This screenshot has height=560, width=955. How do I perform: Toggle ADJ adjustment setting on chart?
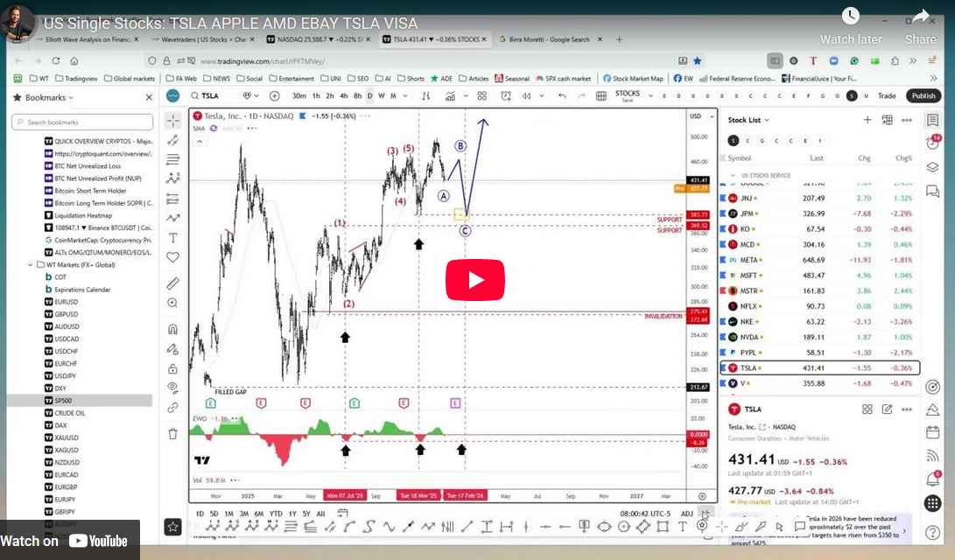687,514
